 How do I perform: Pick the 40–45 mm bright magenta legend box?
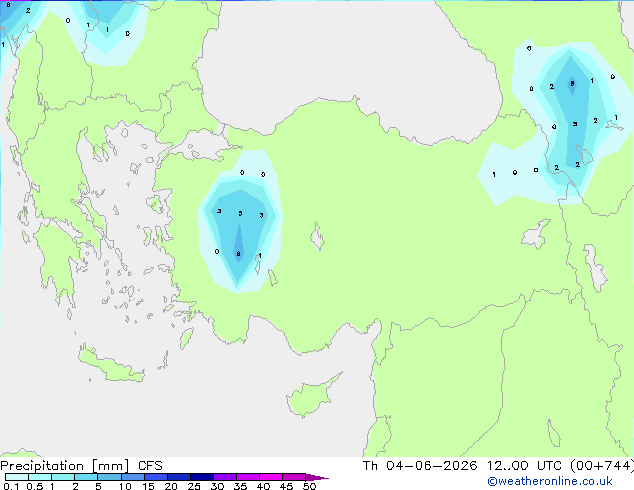[x=271, y=477]
